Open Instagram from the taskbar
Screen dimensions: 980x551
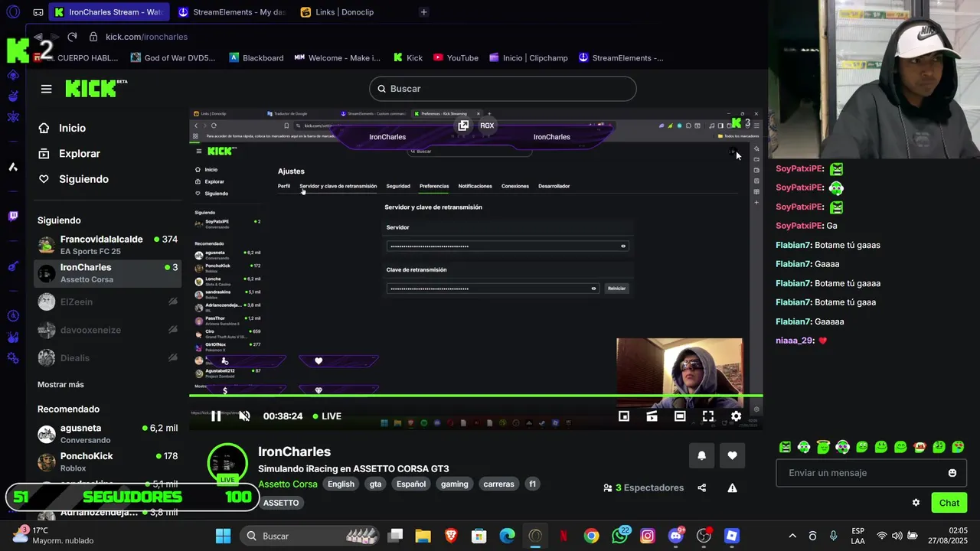[x=648, y=536]
